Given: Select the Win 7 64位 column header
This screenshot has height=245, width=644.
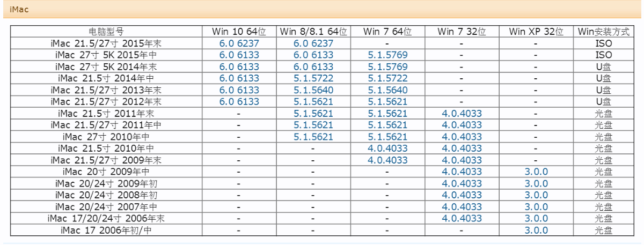Looking at the screenshot, I should 387,32.
